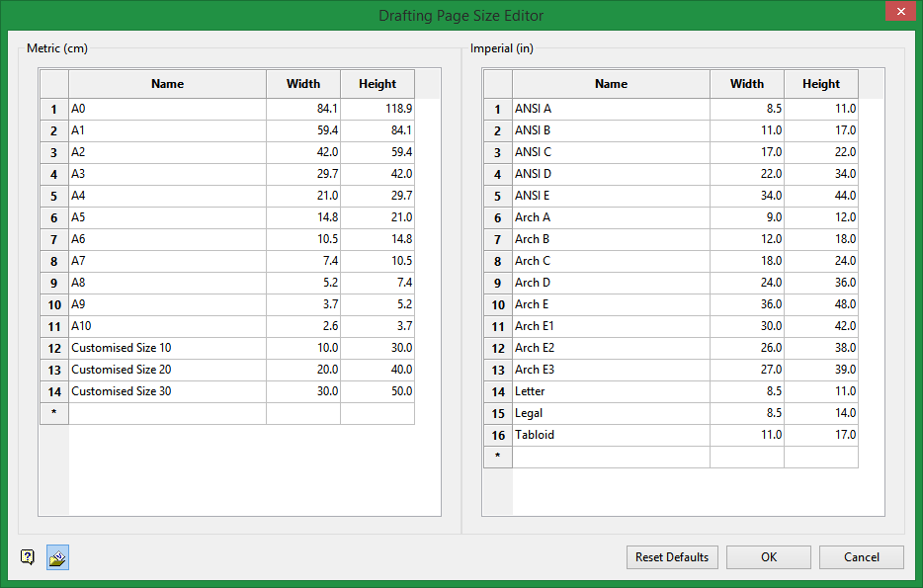This screenshot has height=588, width=923.
Task: Click the Cancel button
Action: [861, 557]
